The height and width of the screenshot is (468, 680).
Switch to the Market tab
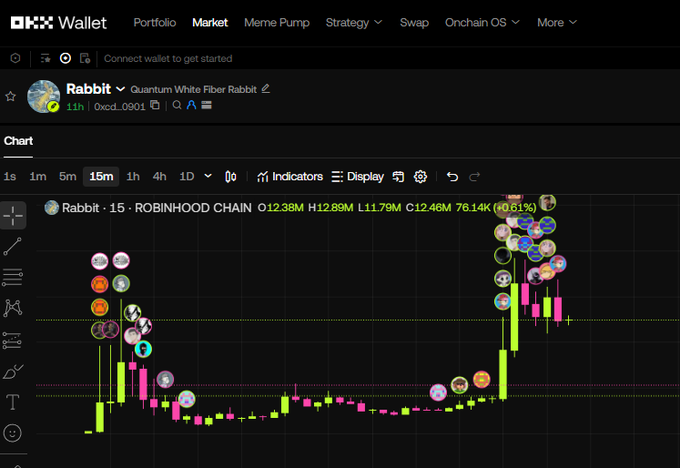click(210, 23)
